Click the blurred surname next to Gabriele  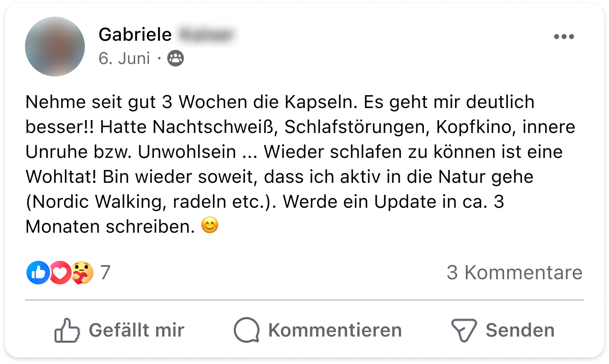point(206,34)
